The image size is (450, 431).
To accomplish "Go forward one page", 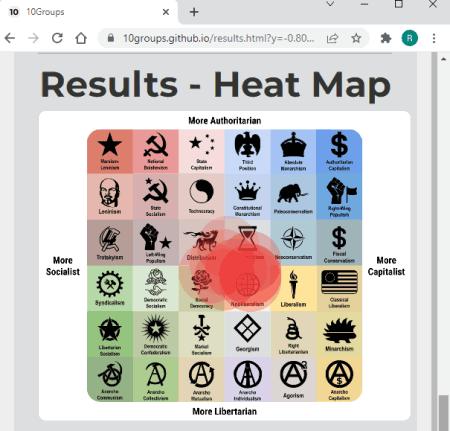I will tap(33, 38).
